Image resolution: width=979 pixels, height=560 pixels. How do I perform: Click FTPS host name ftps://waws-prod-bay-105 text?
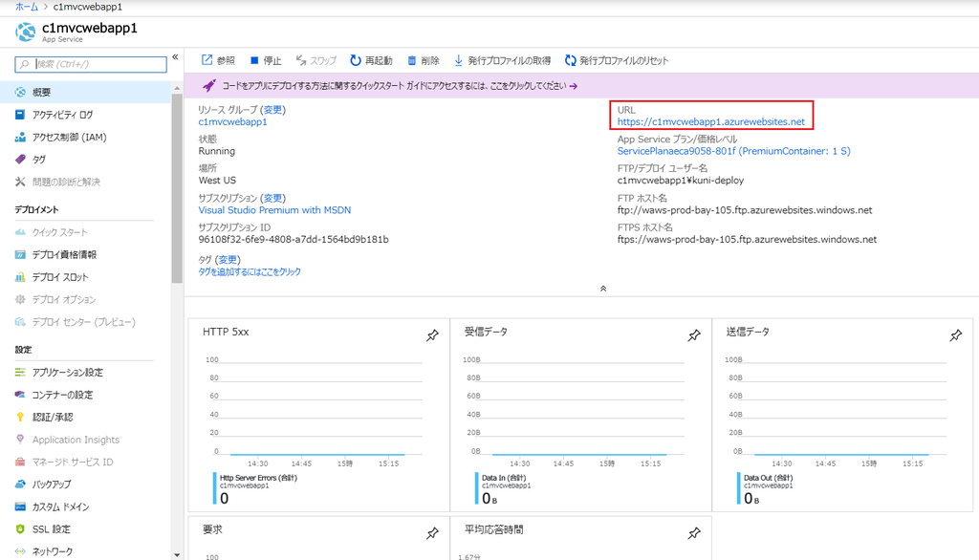click(x=748, y=240)
